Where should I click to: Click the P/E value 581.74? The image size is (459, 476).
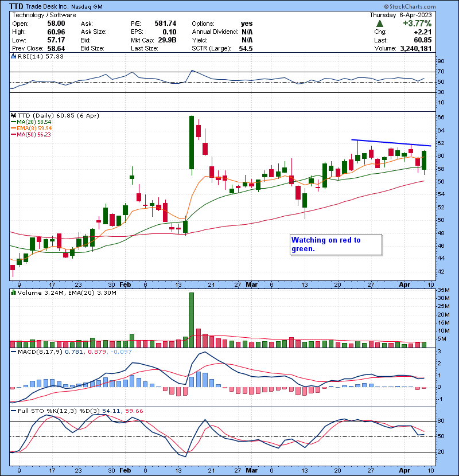165,24
